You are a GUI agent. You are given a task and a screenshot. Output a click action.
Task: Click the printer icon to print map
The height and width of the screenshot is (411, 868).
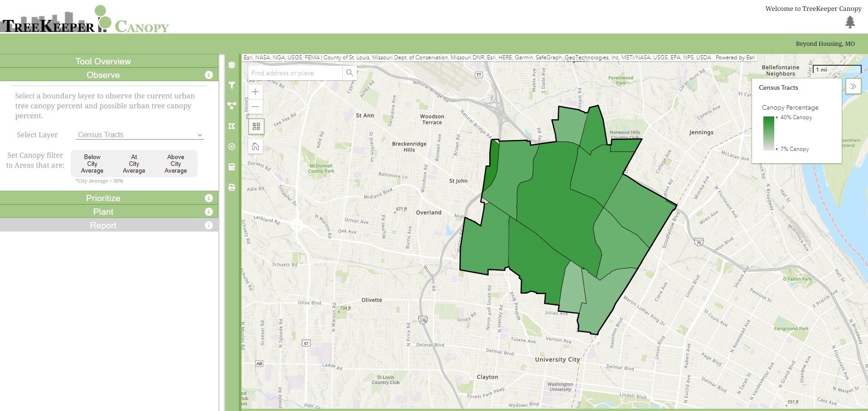coord(232,187)
